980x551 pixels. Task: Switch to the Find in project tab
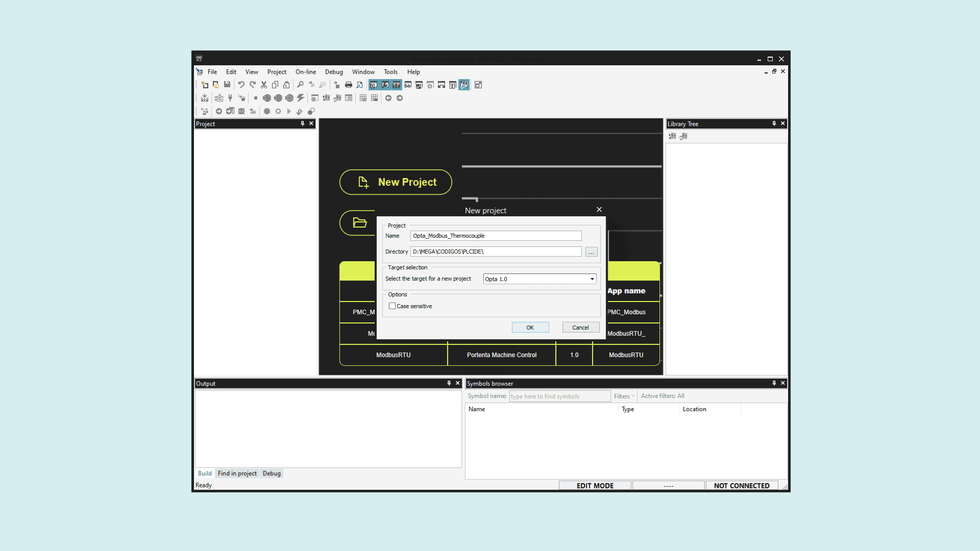point(237,473)
